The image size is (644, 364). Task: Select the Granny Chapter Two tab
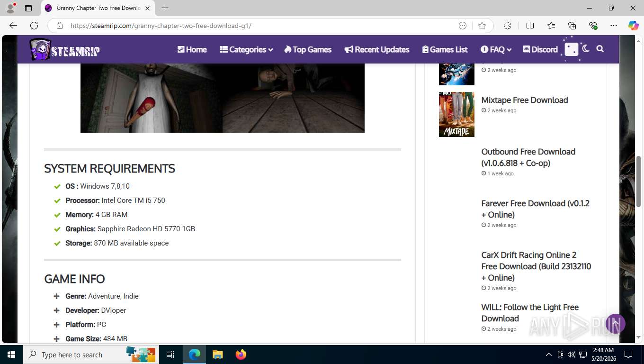98,8
